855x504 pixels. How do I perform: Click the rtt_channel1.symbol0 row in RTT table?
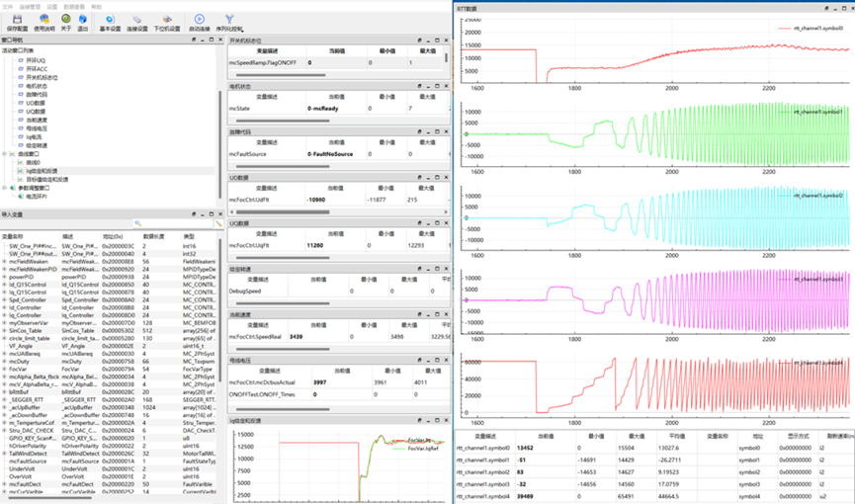tap(483, 447)
